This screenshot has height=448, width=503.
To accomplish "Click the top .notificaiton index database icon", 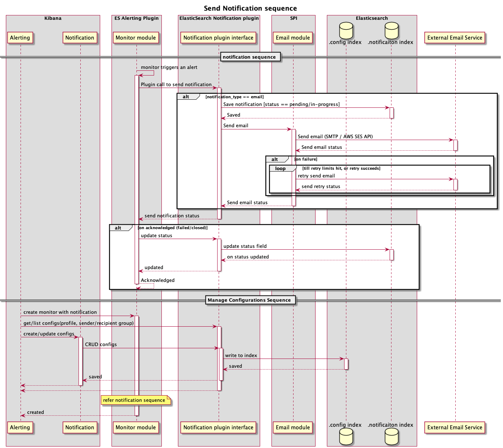I will 391,30.
